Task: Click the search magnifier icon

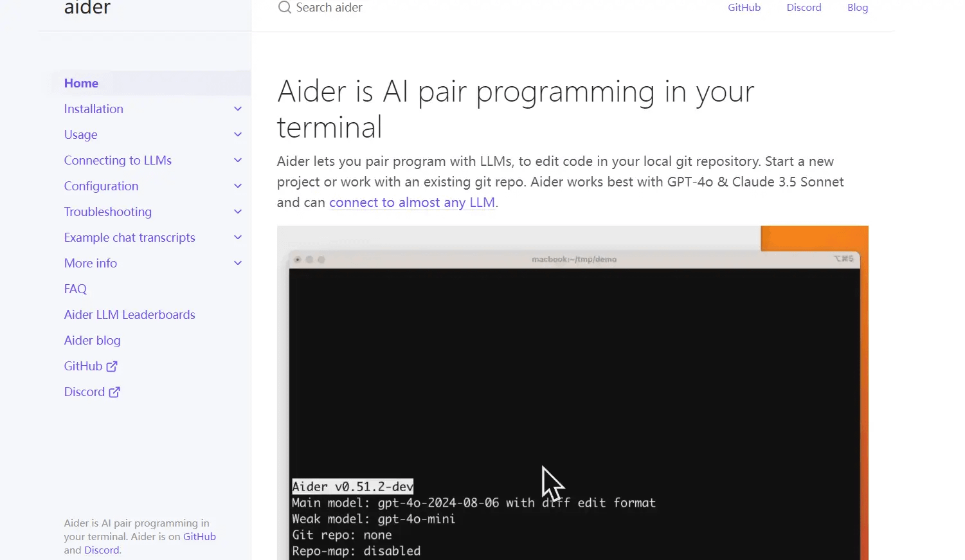Action: [x=284, y=8]
